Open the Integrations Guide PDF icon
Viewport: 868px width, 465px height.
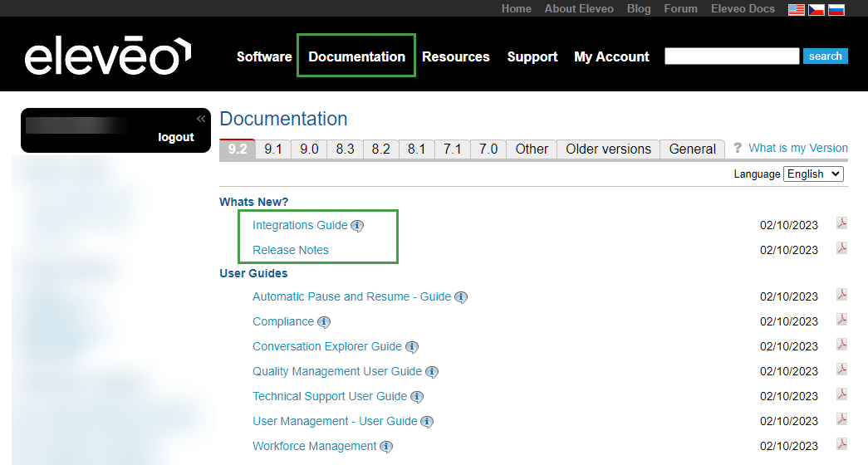coord(841,223)
